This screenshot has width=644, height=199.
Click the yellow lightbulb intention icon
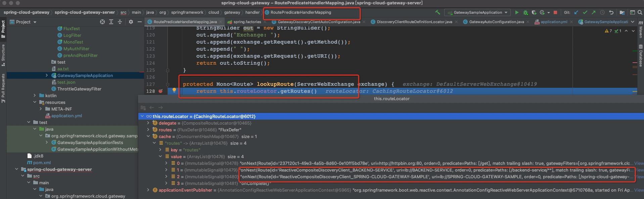[x=174, y=90]
